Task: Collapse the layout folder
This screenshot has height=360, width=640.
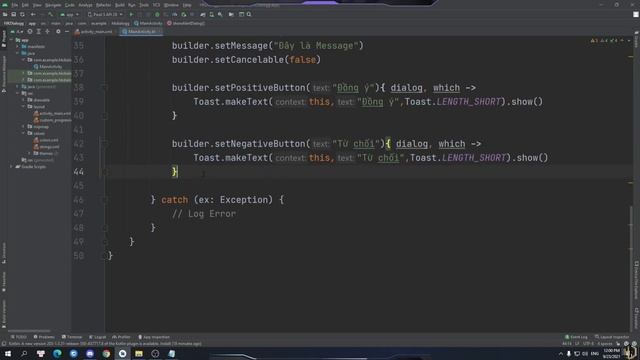Action: click(x=24, y=107)
